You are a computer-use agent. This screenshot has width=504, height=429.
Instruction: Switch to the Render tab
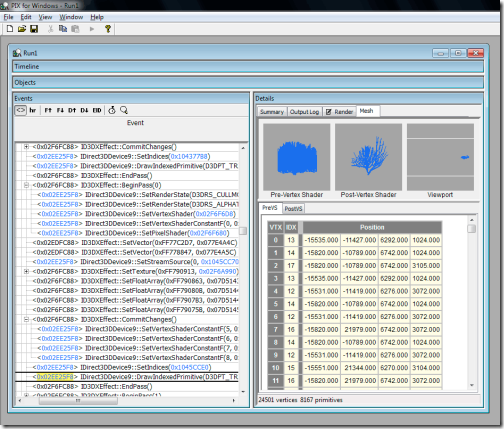(x=339, y=112)
